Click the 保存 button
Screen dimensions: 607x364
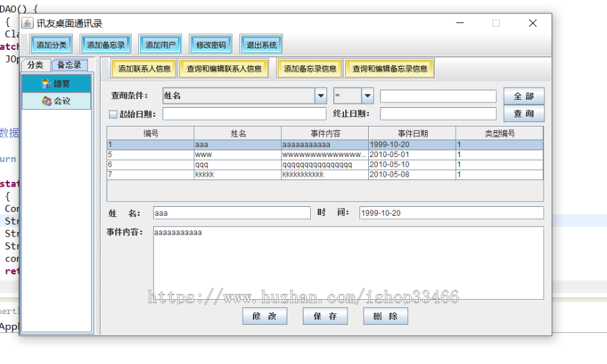[325, 316]
